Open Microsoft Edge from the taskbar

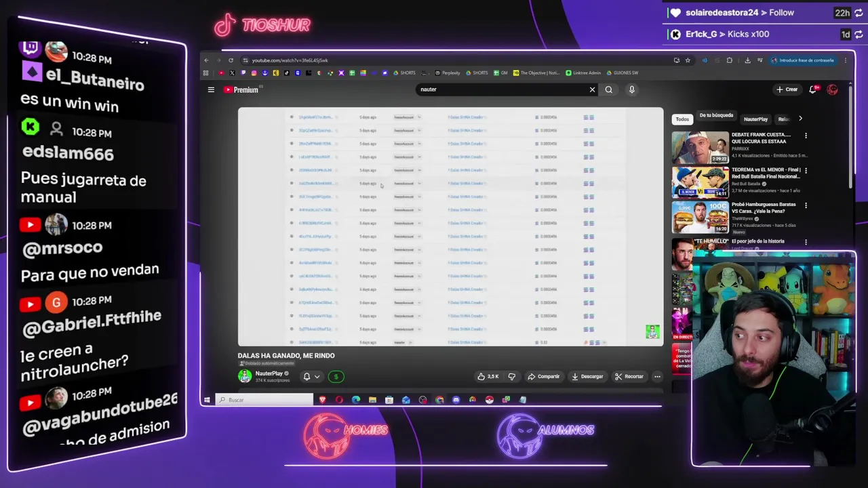[x=356, y=400]
